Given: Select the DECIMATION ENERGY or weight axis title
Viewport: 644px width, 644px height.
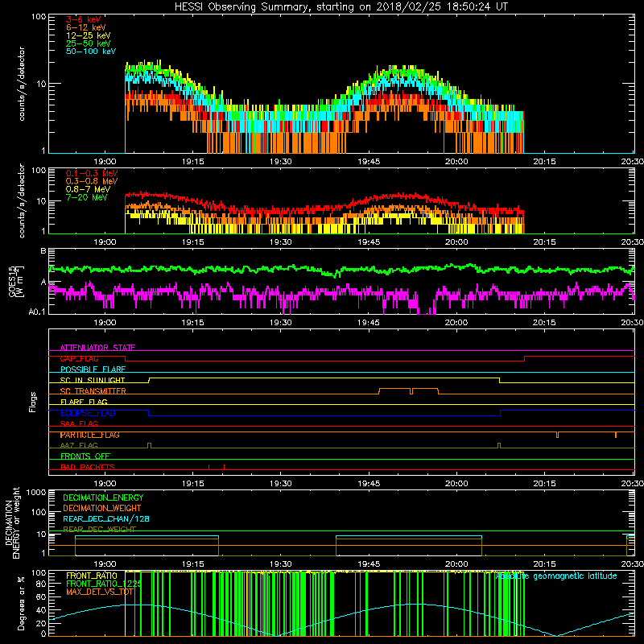Looking at the screenshot, I should 12,522.
